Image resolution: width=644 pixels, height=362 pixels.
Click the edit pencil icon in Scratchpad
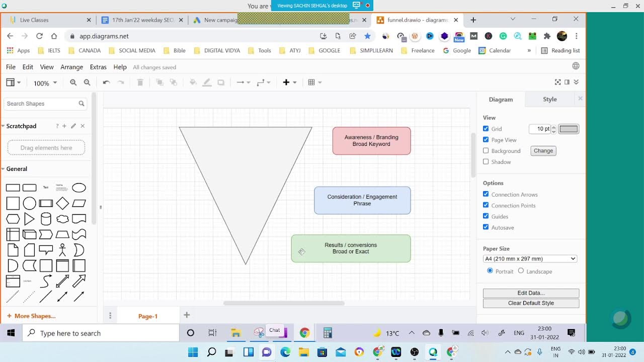coord(73,126)
